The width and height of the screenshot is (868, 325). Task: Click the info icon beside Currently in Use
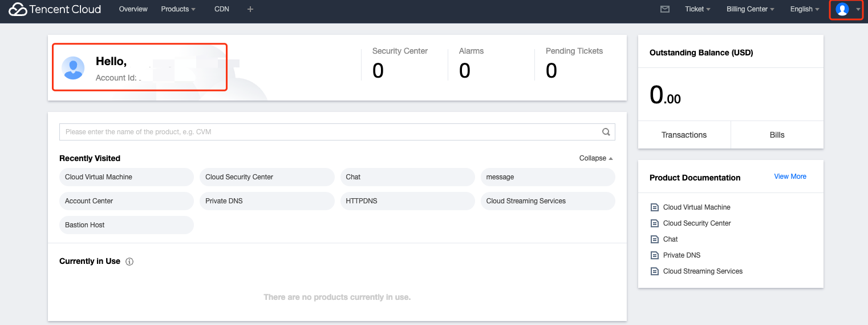click(129, 262)
